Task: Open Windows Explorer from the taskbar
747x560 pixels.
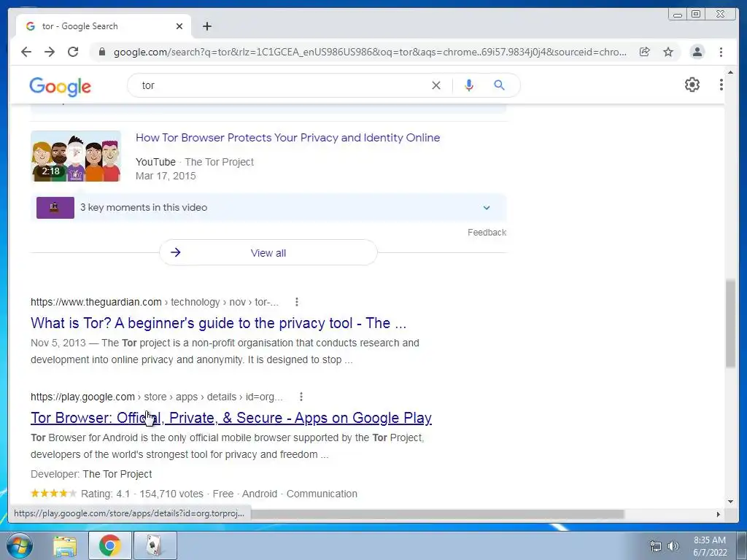Action: pyautogui.click(x=65, y=545)
